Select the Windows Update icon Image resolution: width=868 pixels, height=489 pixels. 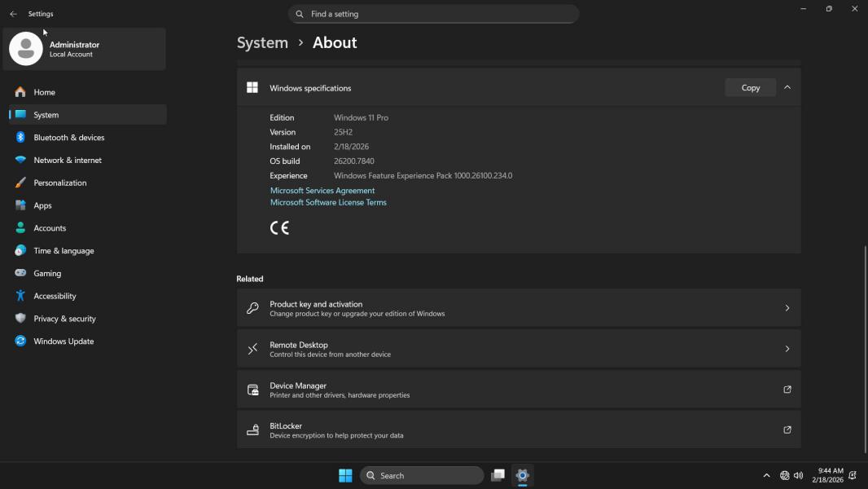coord(20,341)
